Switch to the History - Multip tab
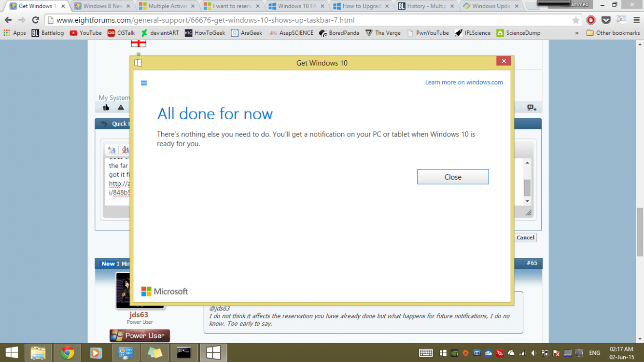 pyautogui.click(x=426, y=6)
